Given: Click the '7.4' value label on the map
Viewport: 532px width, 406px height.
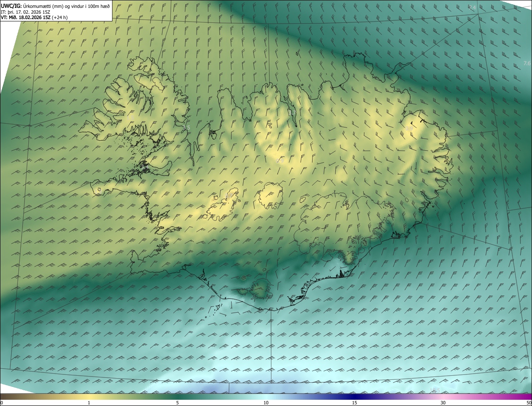Looking at the screenshot, I should click(x=472, y=8).
